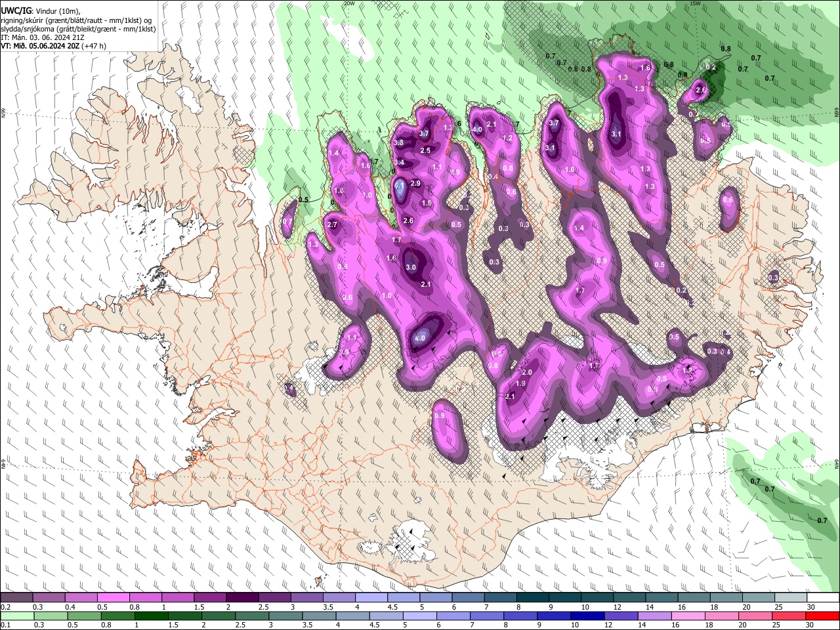Screen dimensions: 840x630
Task: Click the '2.5' precipitation value on the map
Action: (x=425, y=151)
